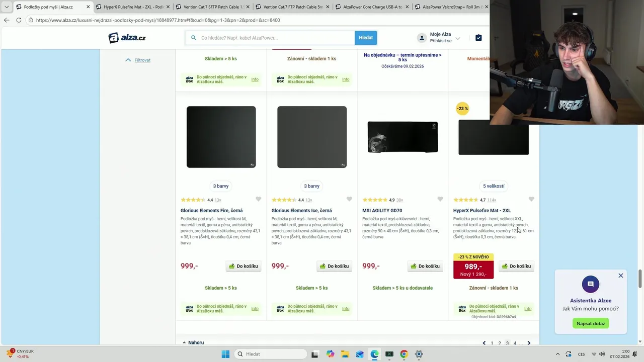Click the magnifier icon in the search box
The height and width of the screenshot is (362, 644).
193,38
